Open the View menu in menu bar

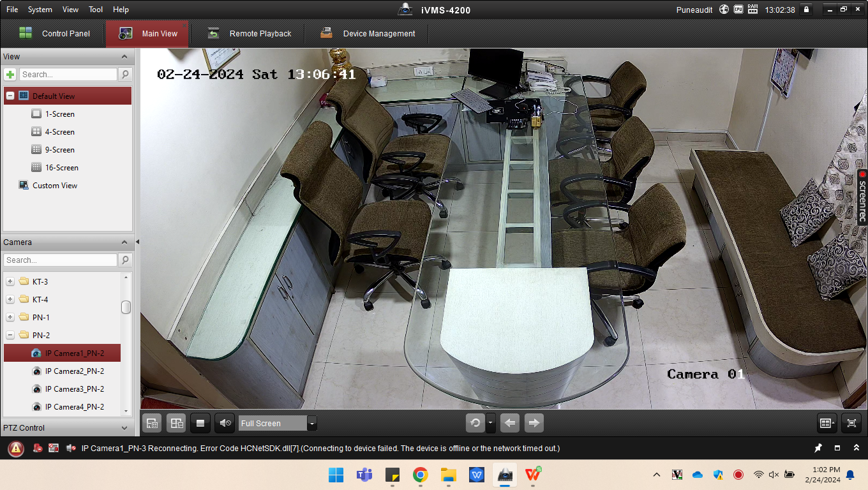coord(71,10)
